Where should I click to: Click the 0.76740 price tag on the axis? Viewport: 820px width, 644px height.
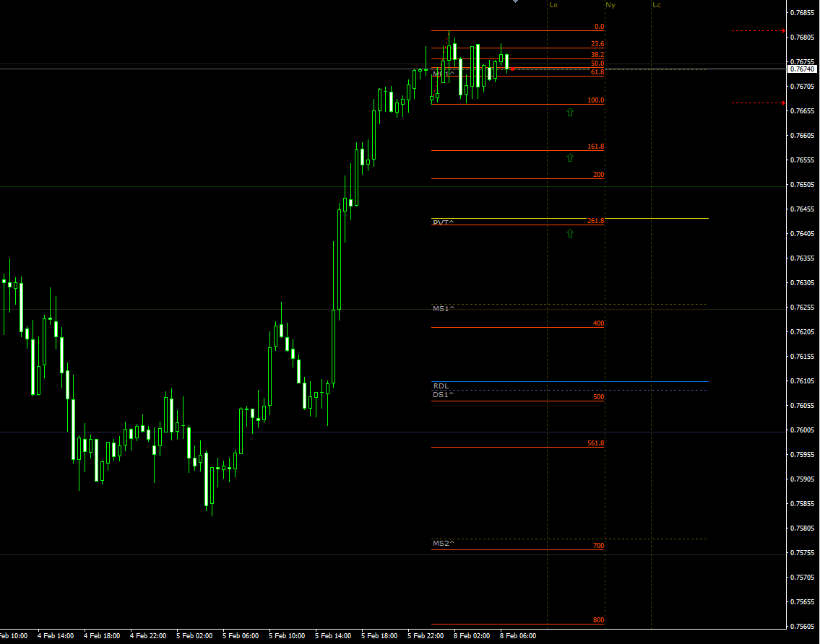[801, 67]
